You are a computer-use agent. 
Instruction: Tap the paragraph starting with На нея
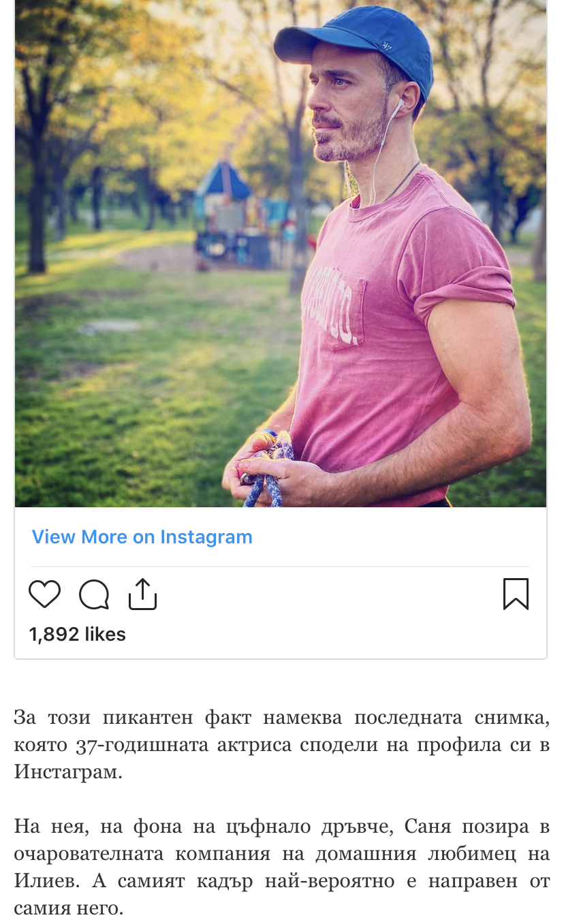pos(281,868)
